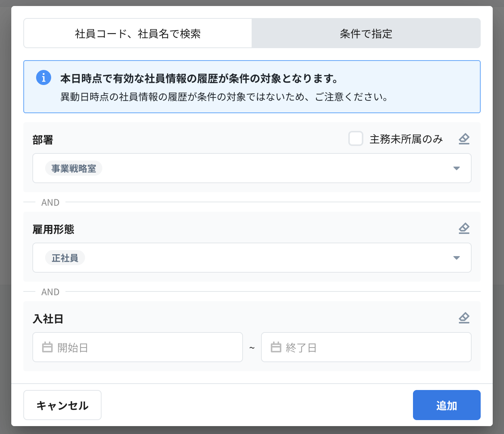Screen dimensions: 504x434
Task: Reset 入社日 using its eraser icon
Action: [464, 318]
